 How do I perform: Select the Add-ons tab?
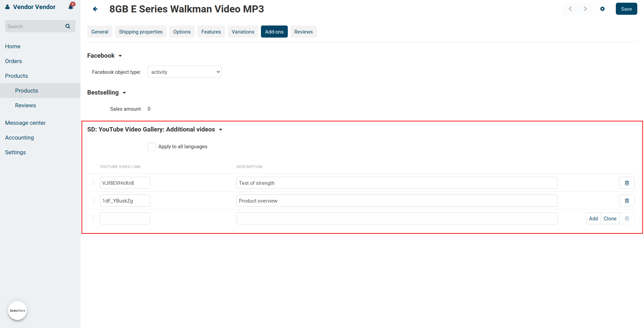click(x=274, y=32)
